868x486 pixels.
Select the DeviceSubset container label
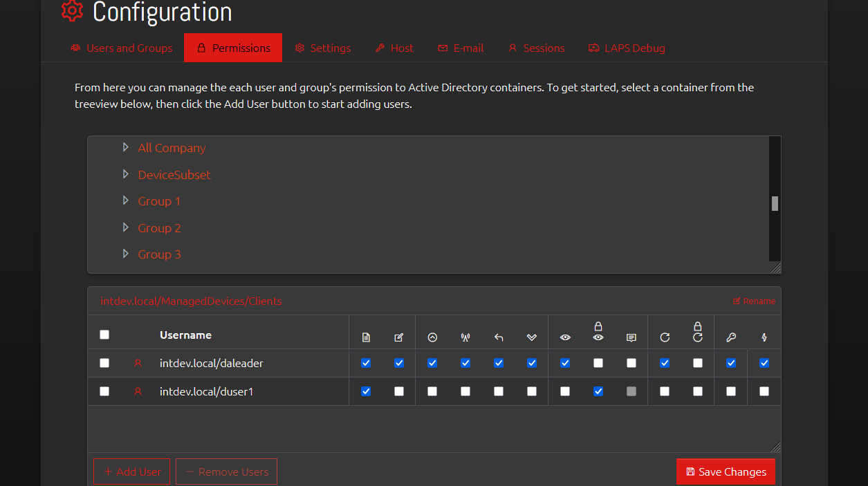(174, 175)
